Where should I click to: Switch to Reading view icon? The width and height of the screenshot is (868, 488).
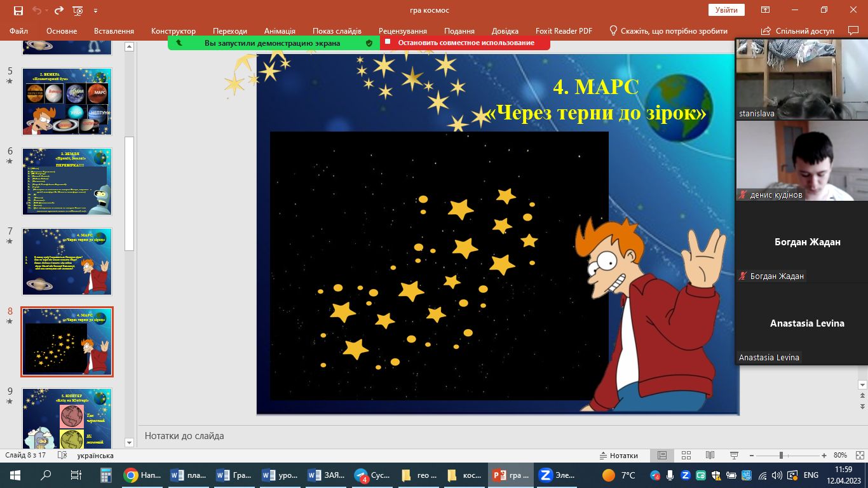pos(710,456)
